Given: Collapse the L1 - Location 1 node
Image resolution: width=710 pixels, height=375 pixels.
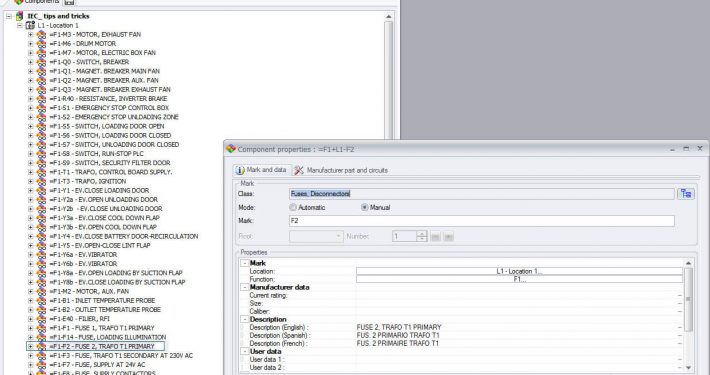Looking at the screenshot, I should click(x=19, y=25).
